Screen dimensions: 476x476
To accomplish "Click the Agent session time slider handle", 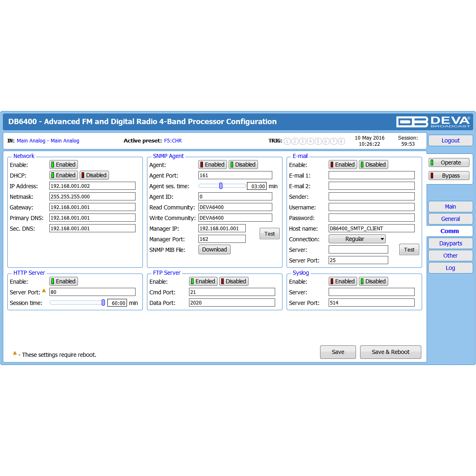I will pyautogui.click(x=221, y=186).
